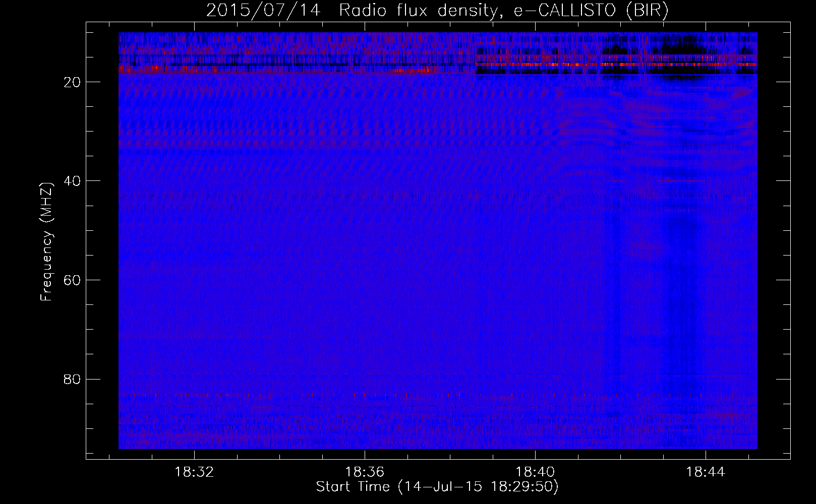Click the plot title '2015/07/14 Radio flux density, e-CALLISTO (BIR)'
Screen dimensions: 816x504
(x=437, y=11)
